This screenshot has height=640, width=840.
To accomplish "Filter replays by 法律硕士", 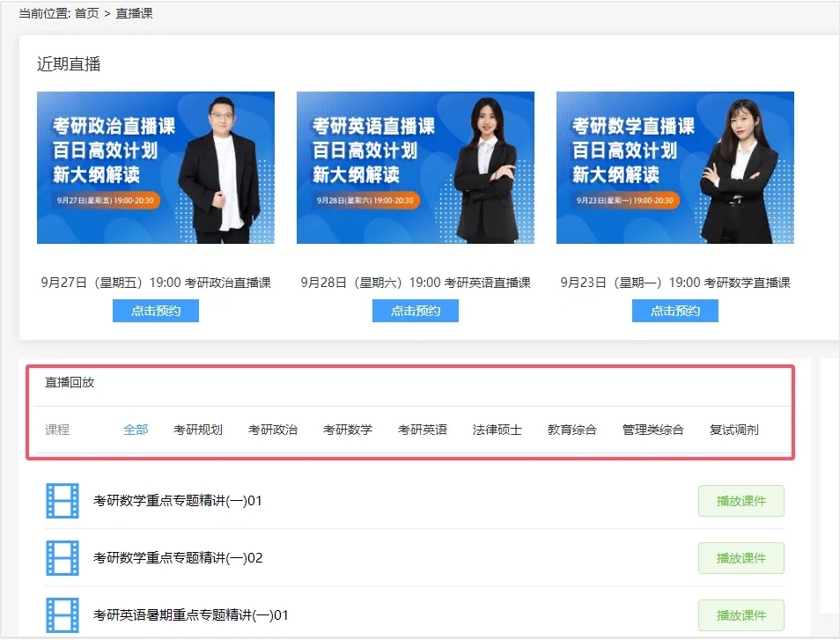I will point(497,430).
